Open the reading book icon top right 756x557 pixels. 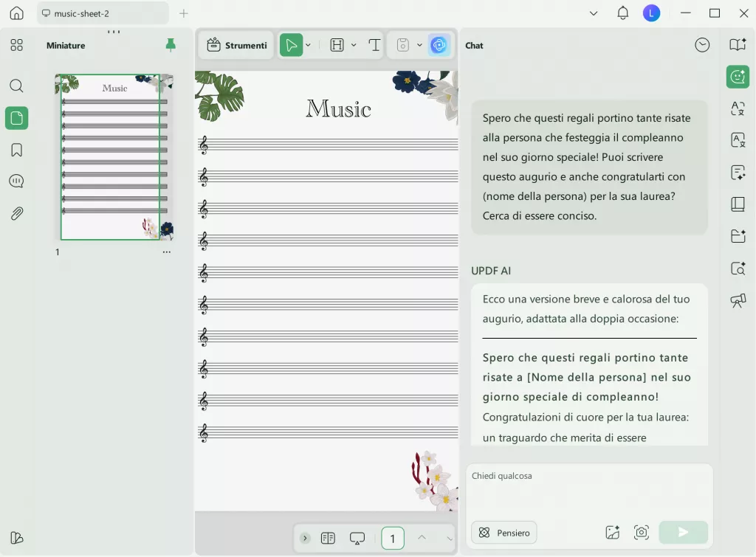coord(738,45)
